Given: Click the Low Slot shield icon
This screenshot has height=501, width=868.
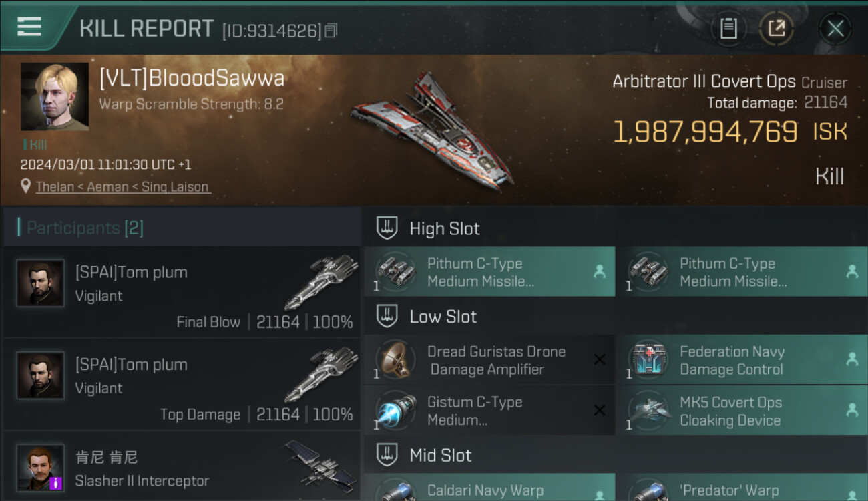Looking at the screenshot, I should coord(387,316).
